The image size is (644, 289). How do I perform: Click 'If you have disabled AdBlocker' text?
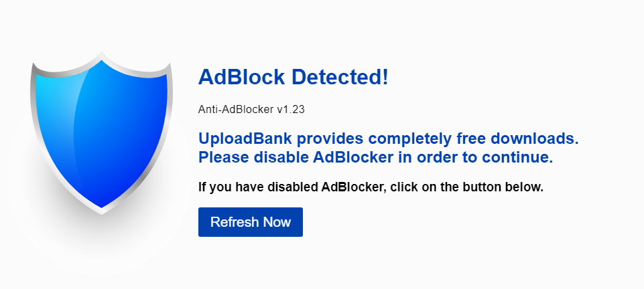[x=291, y=187]
